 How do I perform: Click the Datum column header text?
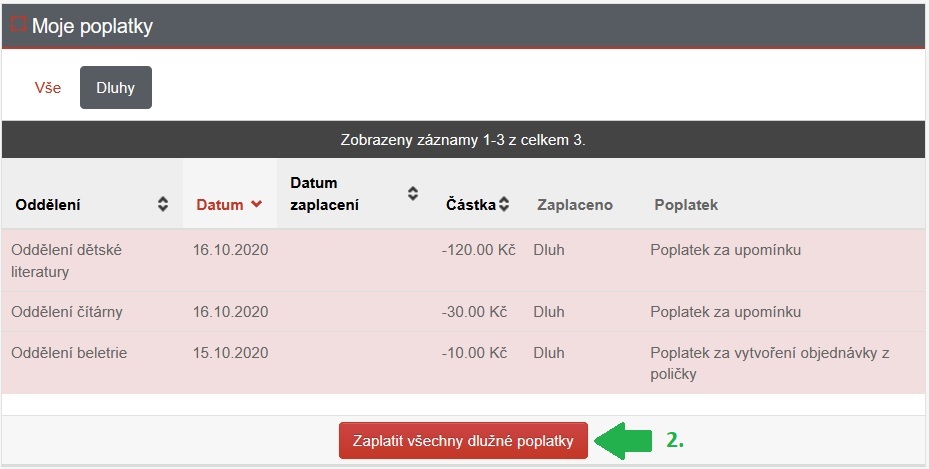tap(220, 205)
